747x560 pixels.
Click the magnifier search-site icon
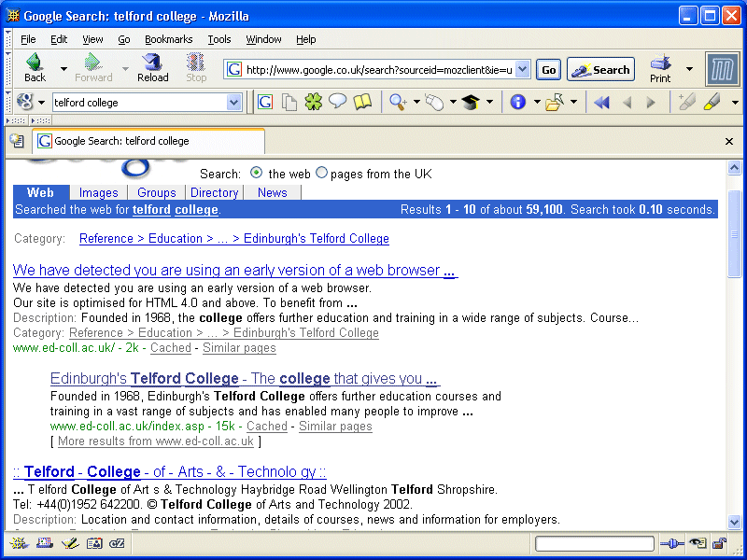click(398, 102)
